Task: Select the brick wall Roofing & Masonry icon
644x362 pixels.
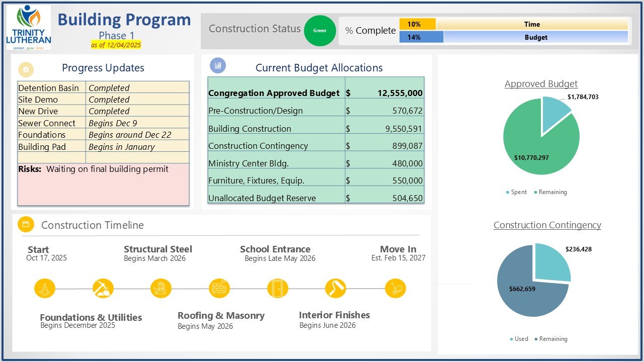Action: 219,288
